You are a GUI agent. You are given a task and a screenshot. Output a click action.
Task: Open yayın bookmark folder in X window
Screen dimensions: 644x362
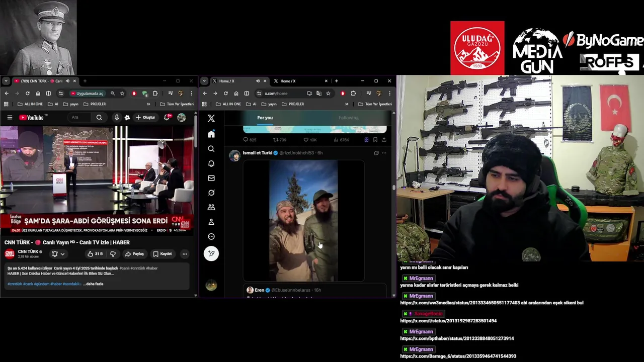tap(269, 104)
